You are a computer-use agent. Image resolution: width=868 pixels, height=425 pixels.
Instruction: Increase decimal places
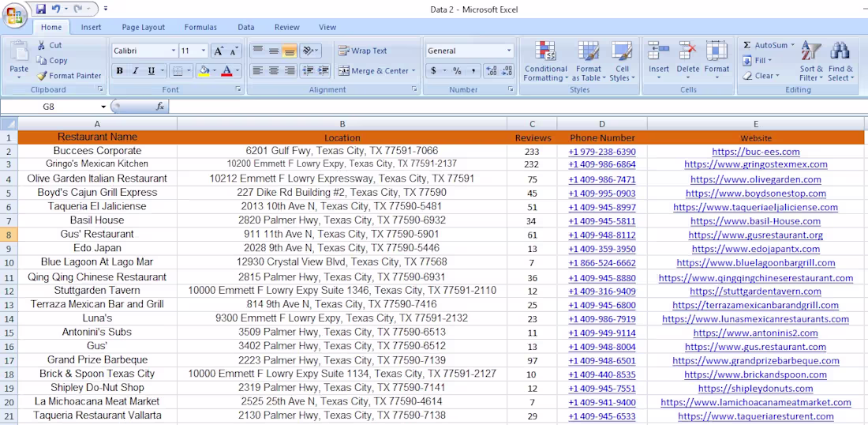pyautogui.click(x=491, y=71)
